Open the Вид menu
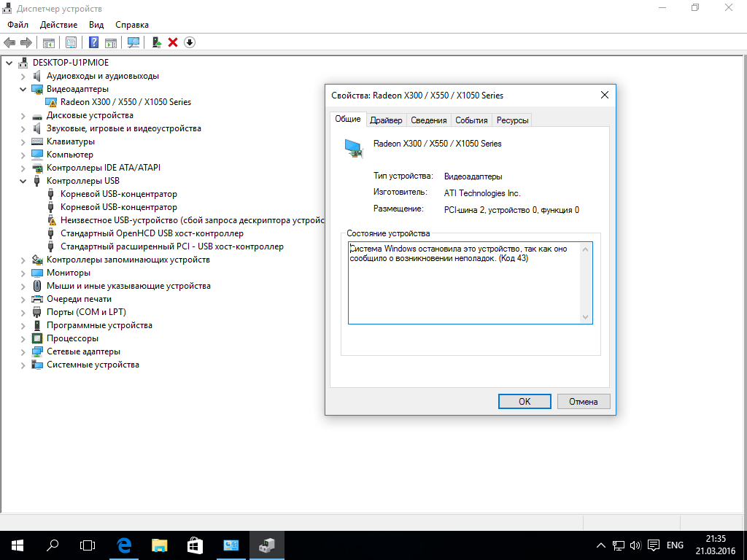 [96, 25]
